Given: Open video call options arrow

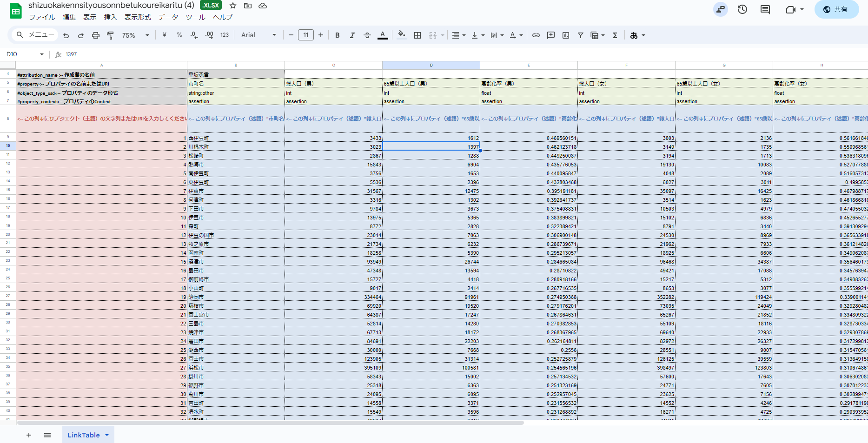Looking at the screenshot, I should pos(802,9).
